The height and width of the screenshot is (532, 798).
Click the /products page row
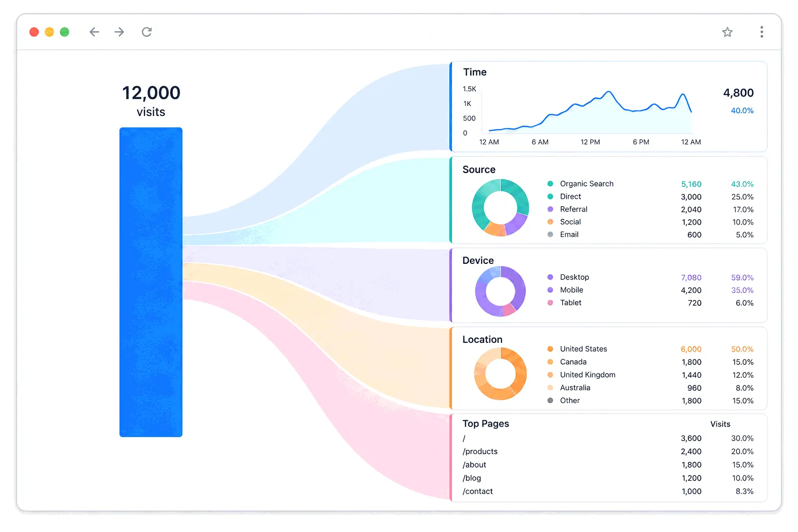(608, 451)
